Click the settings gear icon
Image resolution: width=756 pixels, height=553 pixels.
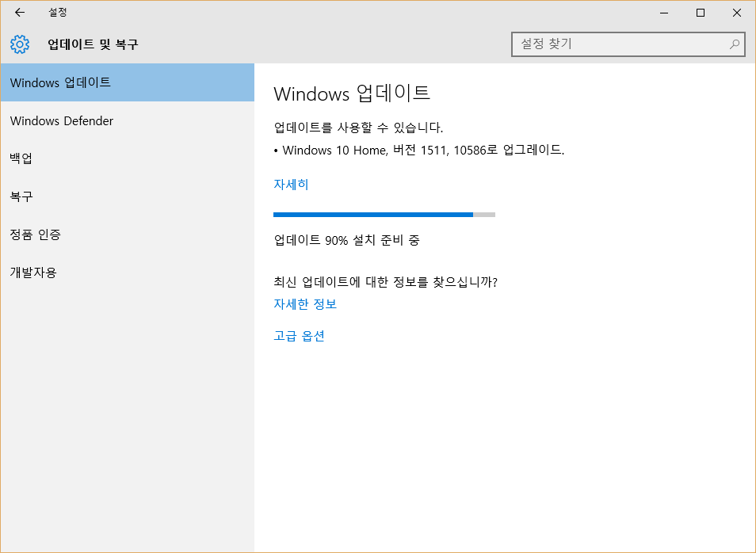pyautogui.click(x=20, y=44)
